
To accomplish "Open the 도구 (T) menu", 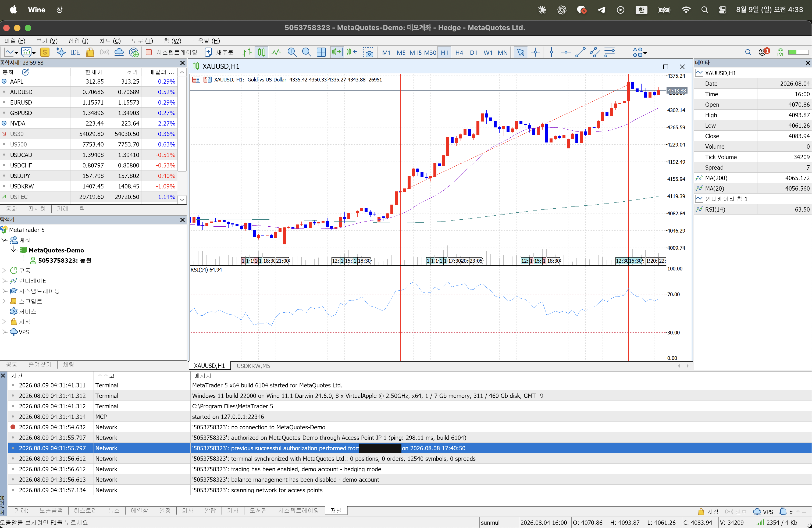I will point(142,41).
